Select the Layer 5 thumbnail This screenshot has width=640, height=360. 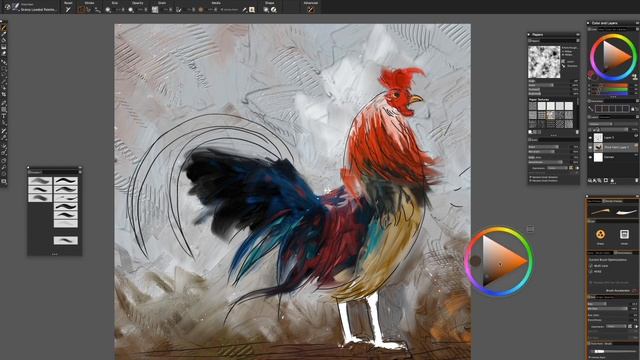tap(598, 138)
